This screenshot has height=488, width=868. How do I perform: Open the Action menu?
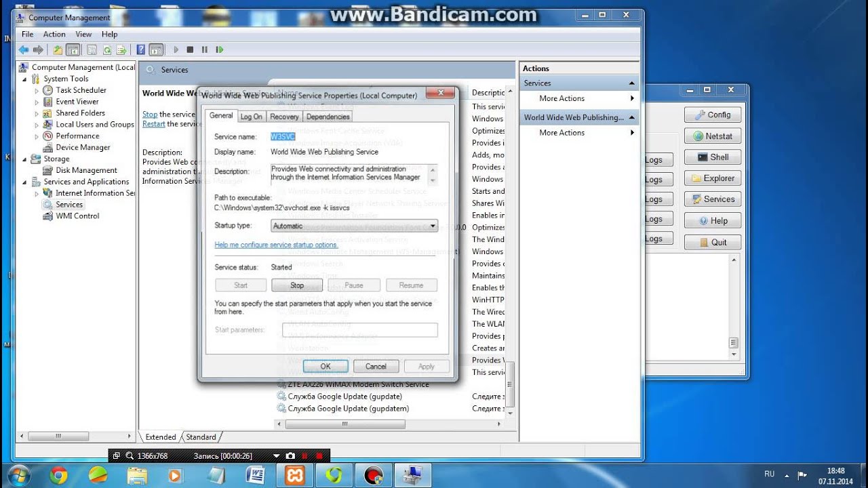click(x=54, y=34)
